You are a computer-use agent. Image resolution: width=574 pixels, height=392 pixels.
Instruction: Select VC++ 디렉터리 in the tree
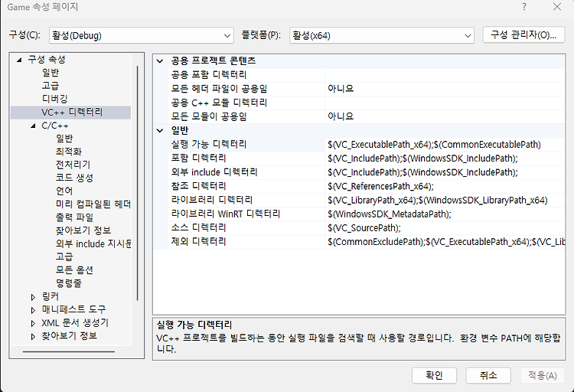(x=72, y=112)
